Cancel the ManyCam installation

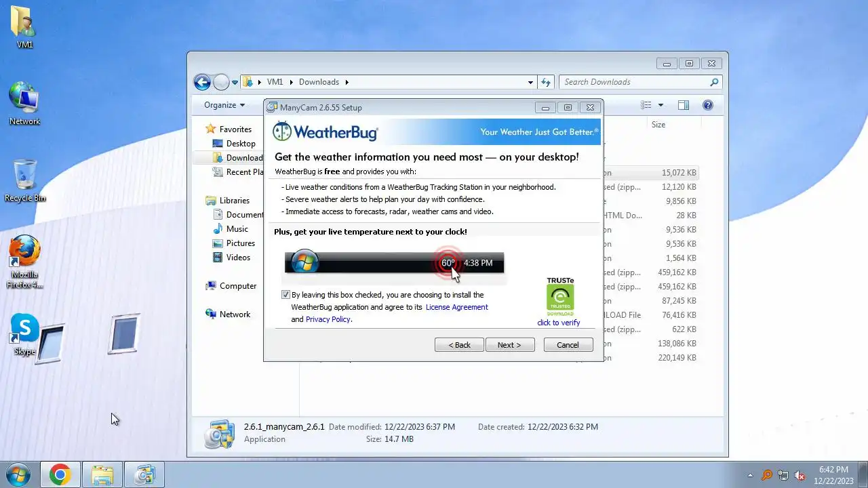[568, 345]
